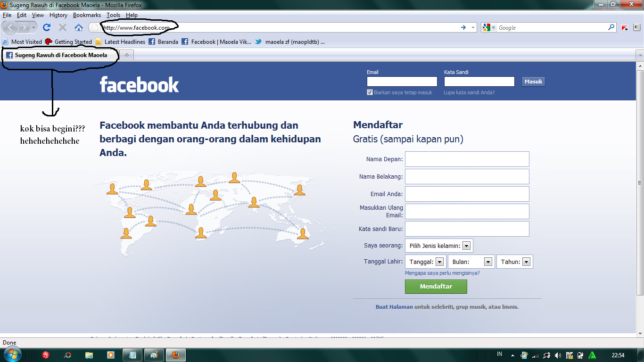Open the View menu

[x=38, y=15]
